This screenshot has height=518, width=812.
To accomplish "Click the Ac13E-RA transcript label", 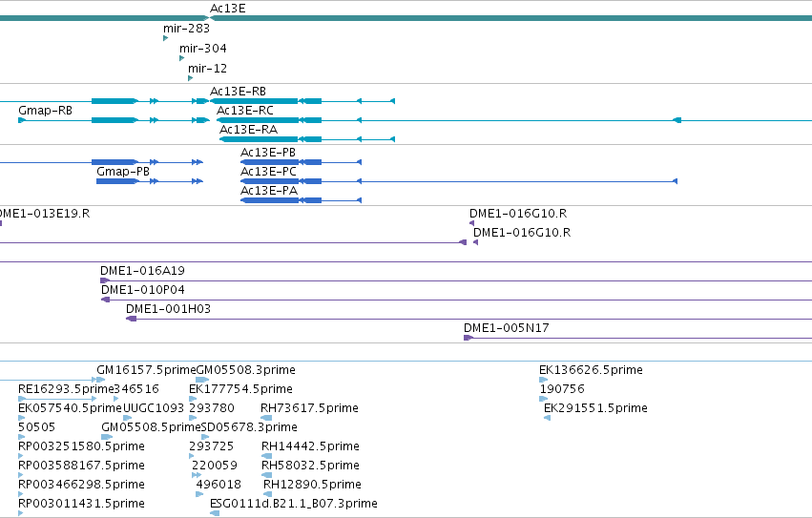I will click(x=248, y=130).
